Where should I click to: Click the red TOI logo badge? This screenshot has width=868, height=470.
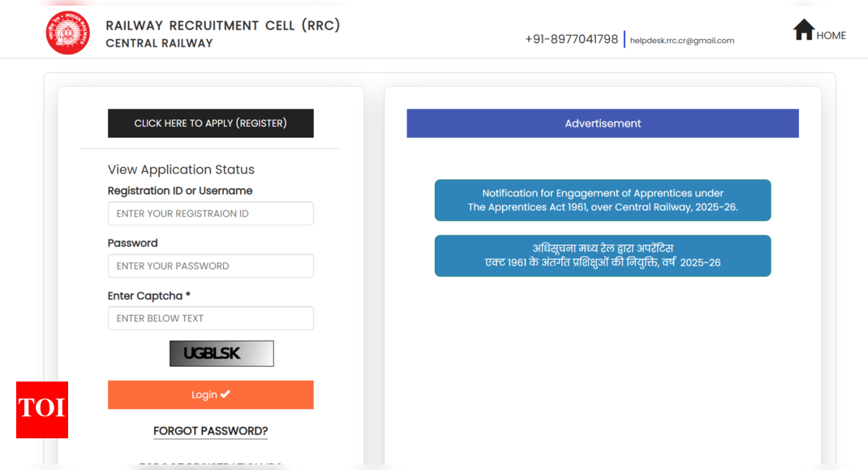coord(42,409)
